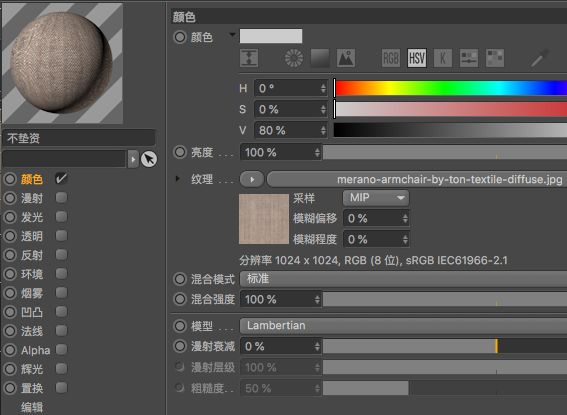Select the pick-color-from-image mode icon

tap(346, 58)
